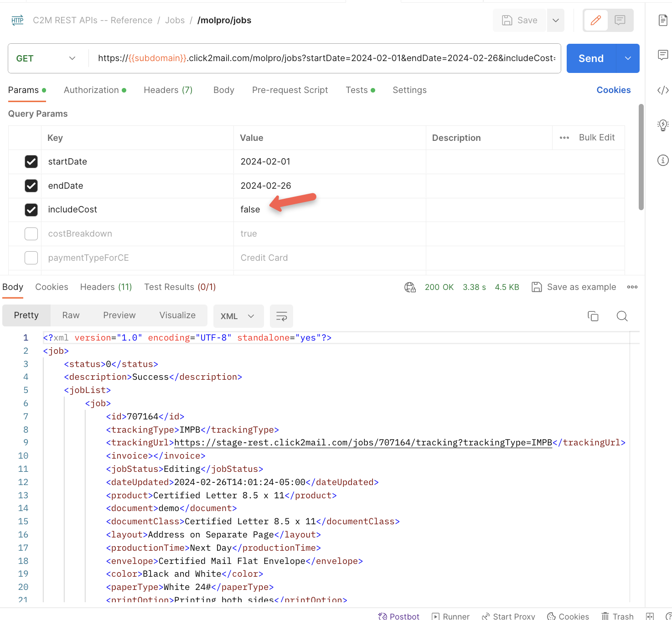This screenshot has height=620, width=672.
Task: Disable the includeCost query parameter
Action: click(31, 210)
